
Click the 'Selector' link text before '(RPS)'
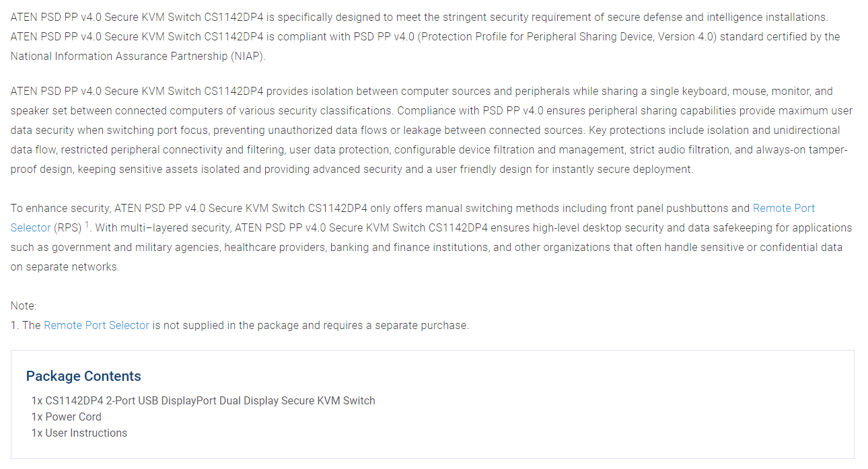pyautogui.click(x=30, y=227)
